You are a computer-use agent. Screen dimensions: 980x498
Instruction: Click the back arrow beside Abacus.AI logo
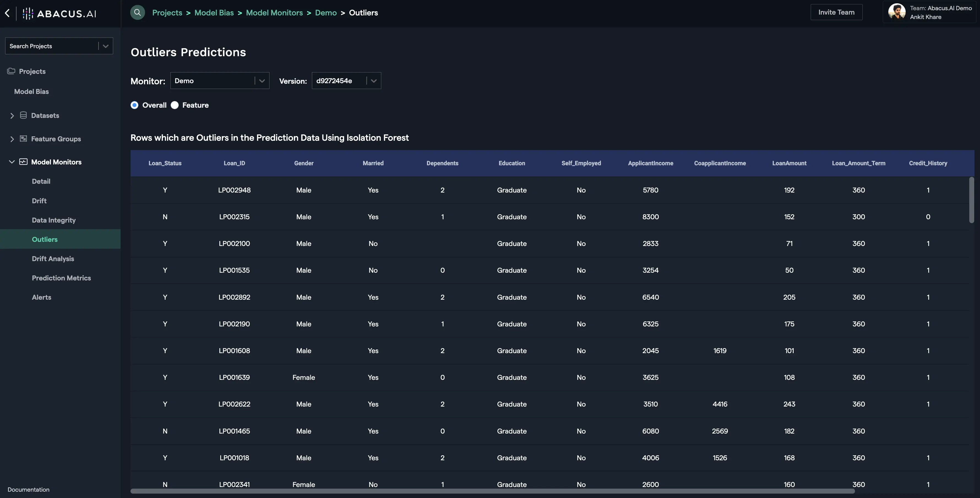pyautogui.click(x=7, y=13)
